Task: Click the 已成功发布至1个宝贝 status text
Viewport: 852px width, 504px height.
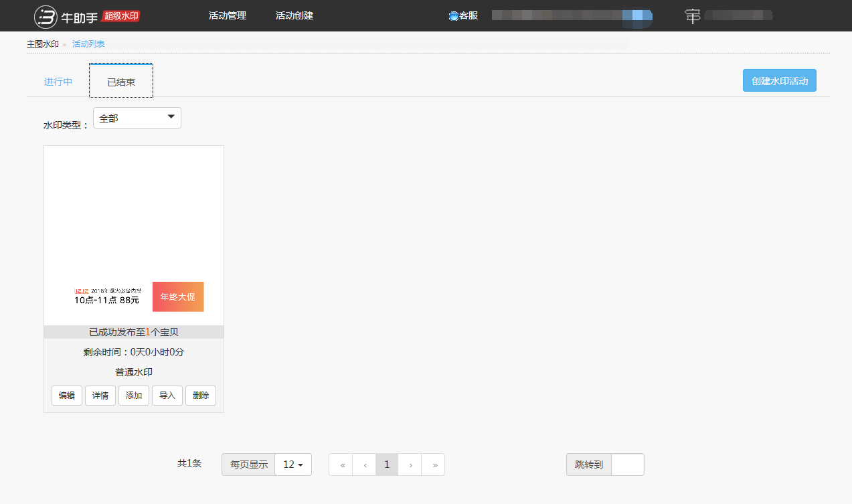Action: tap(134, 332)
